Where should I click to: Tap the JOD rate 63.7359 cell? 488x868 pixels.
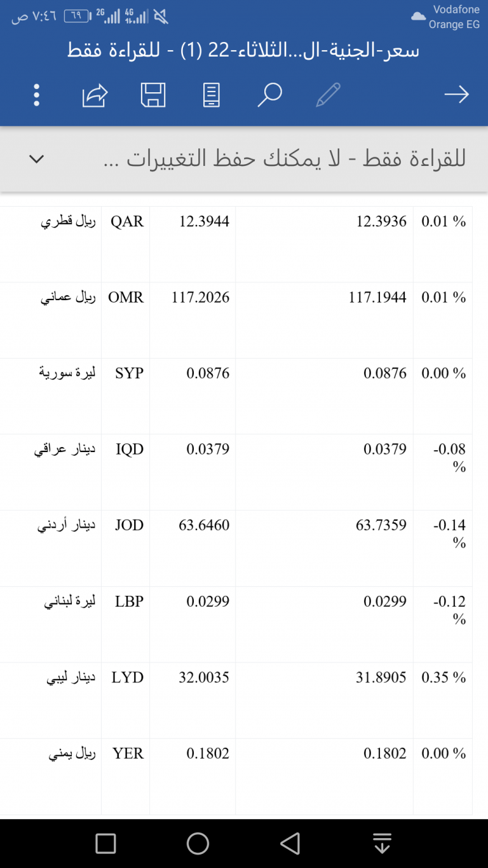[x=324, y=548]
